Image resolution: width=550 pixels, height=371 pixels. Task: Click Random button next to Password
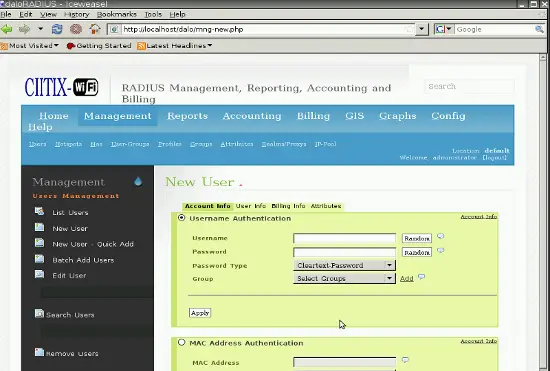click(x=417, y=252)
